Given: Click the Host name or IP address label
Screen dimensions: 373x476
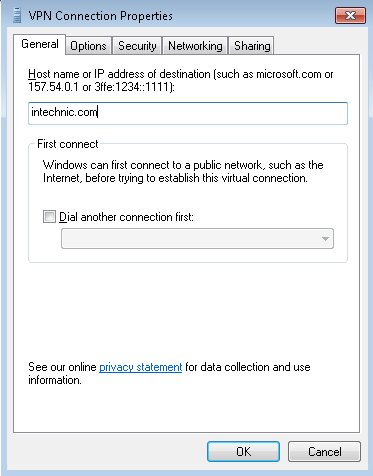Looking at the screenshot, I should 181,80.
